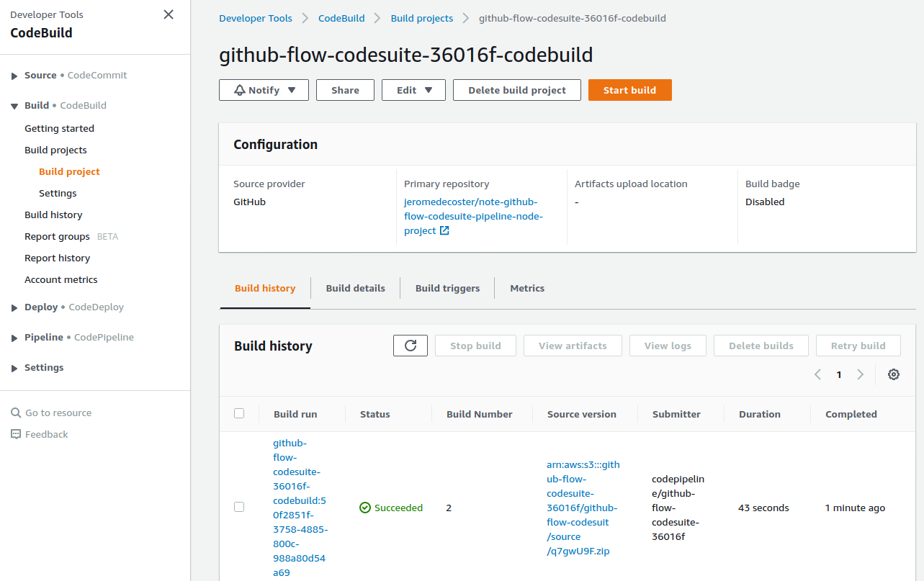Screen dimensions: 924x581
Task: Click the '1 minute ago' completed cell
Action: coord(855,508)
